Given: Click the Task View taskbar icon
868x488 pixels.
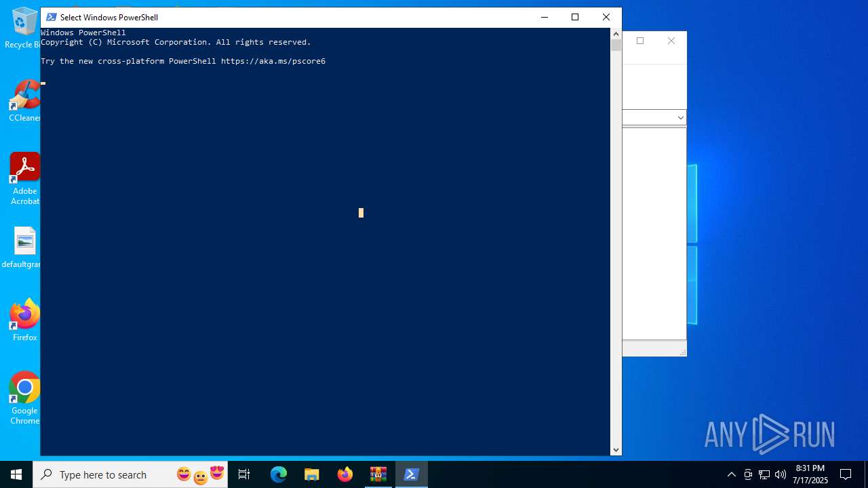Looking at the screenshot, I should [x=244, y=474].
